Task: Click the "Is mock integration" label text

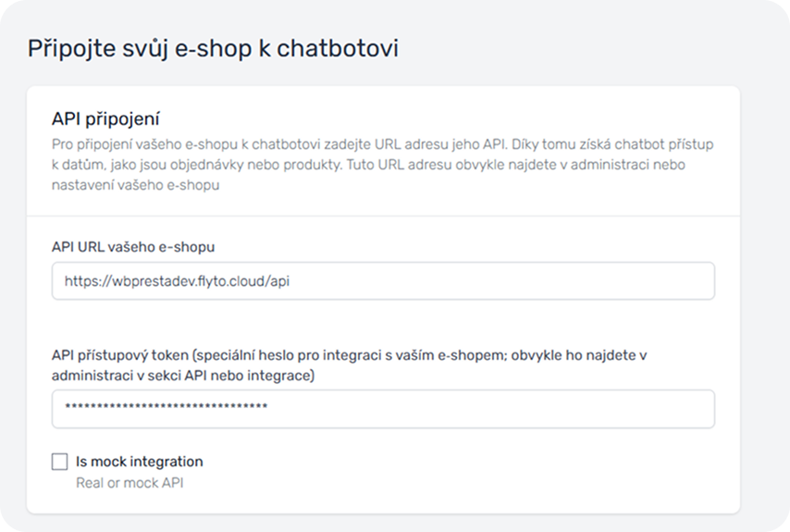Action: pos(139,462)
